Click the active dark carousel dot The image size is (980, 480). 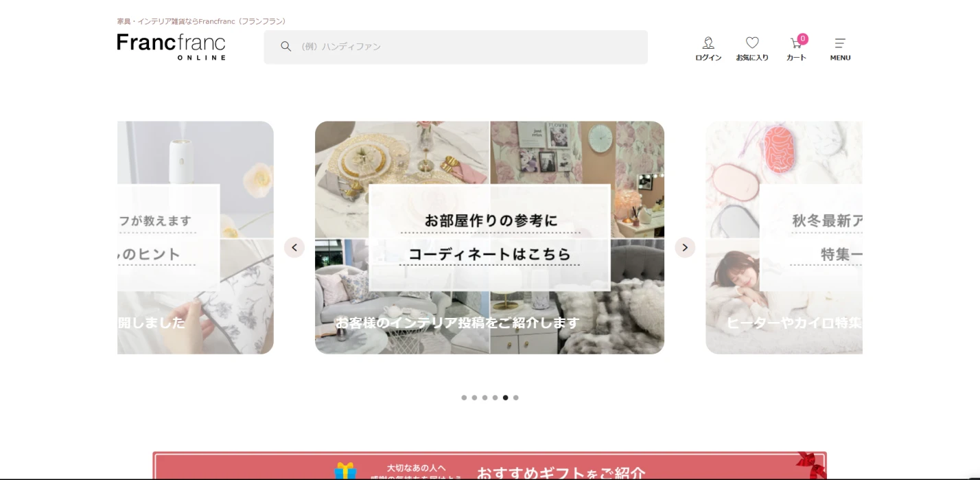(x=505, y=398)
